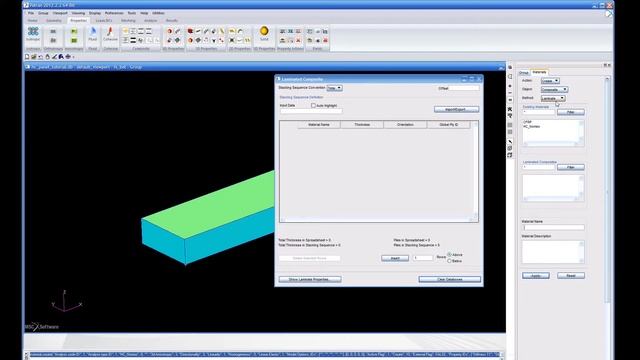Open the Method dropdown set to Laminate
Screen dimensions: 640x360
point(553,98)
